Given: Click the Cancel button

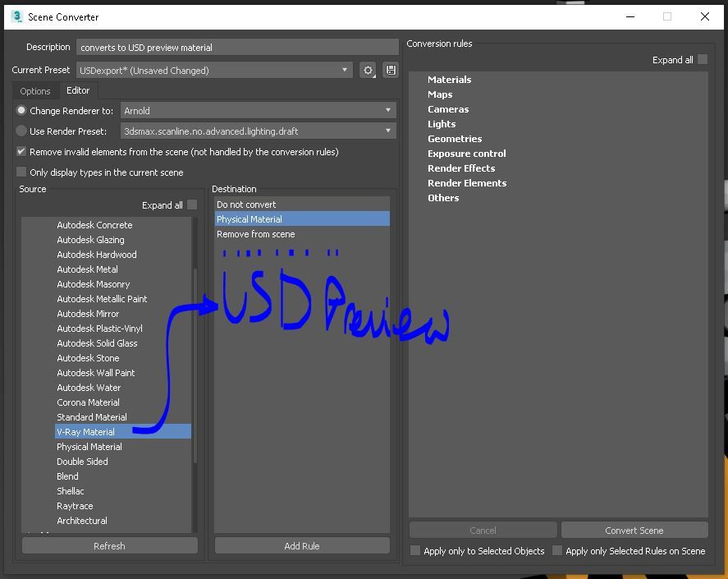Looking at the screenshot, I should coord(483,531).
